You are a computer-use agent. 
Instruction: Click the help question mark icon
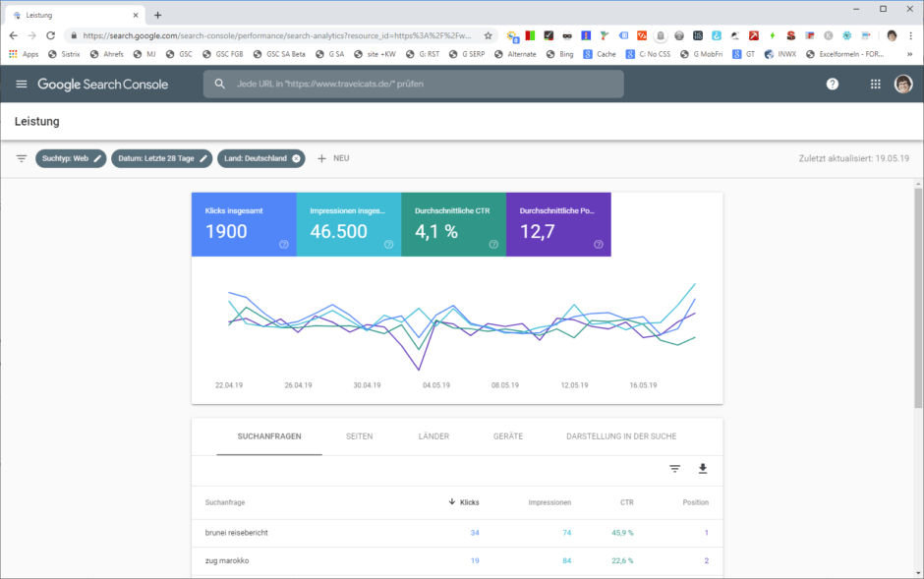(x=832, y=85)
